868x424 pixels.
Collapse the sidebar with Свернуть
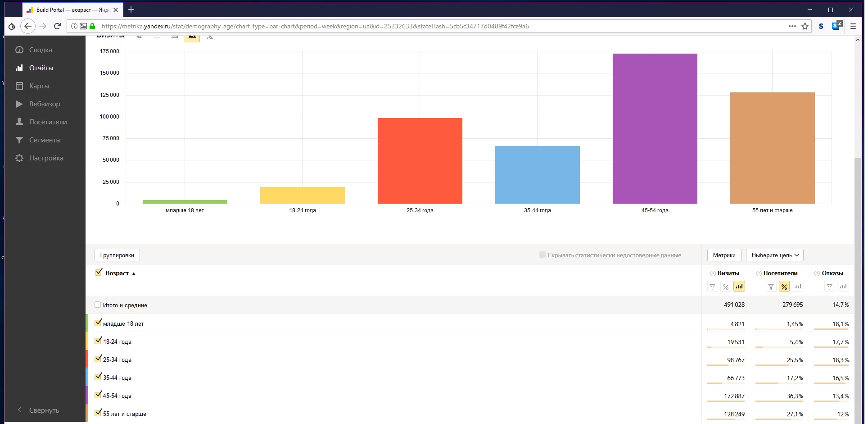pos(38,410)
